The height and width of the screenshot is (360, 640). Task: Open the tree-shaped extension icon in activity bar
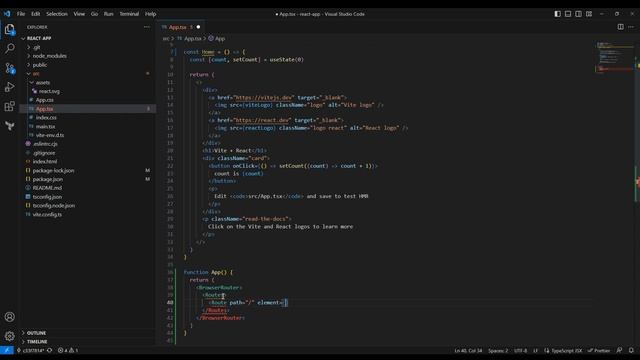click(x=10, y=126)
